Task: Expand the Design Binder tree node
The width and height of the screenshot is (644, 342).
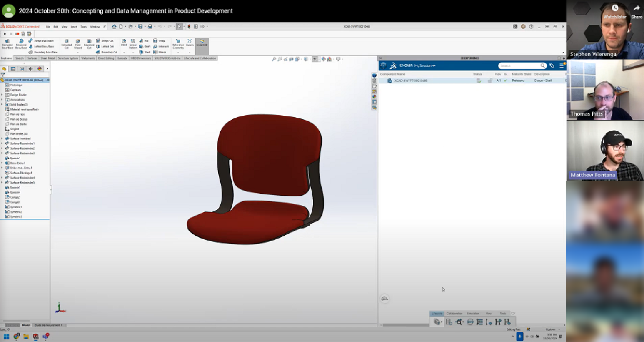Action: click(x=2, y=95)
